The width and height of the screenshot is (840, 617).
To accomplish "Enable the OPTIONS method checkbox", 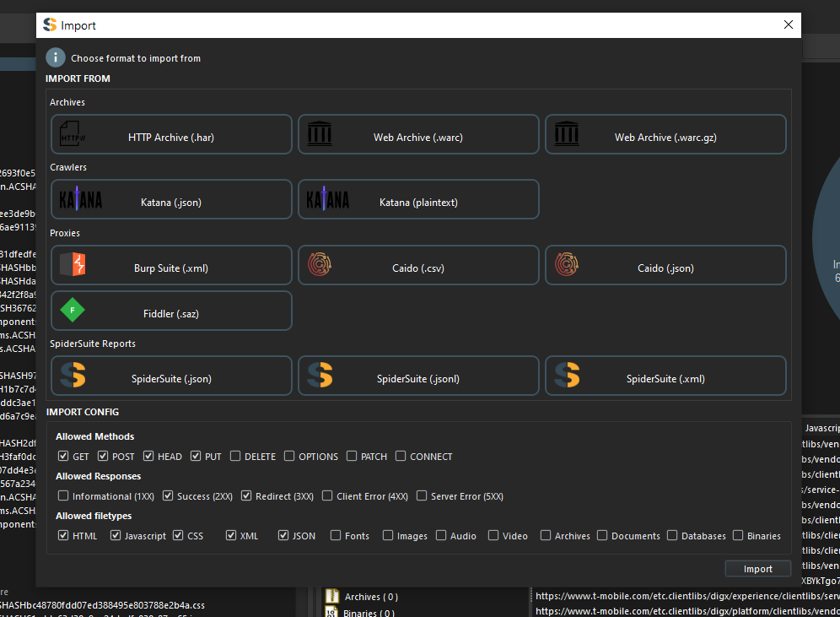I will tap(289, 456).
